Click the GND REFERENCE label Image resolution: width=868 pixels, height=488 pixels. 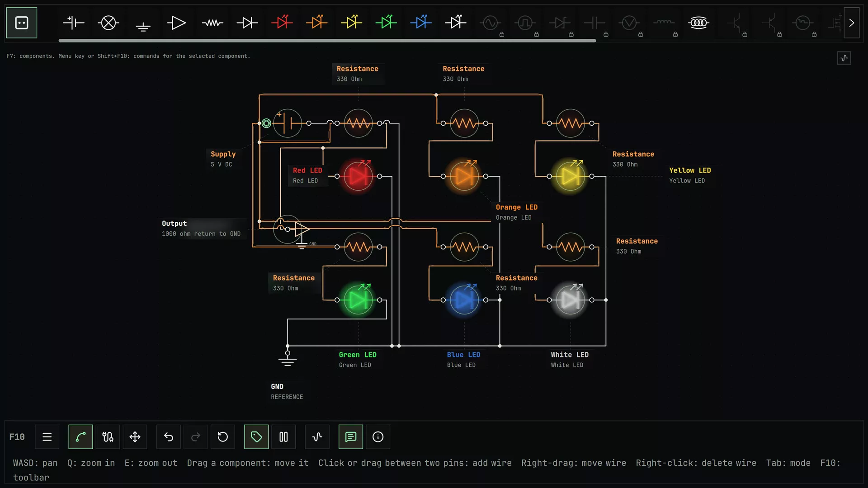coord(287,391)
